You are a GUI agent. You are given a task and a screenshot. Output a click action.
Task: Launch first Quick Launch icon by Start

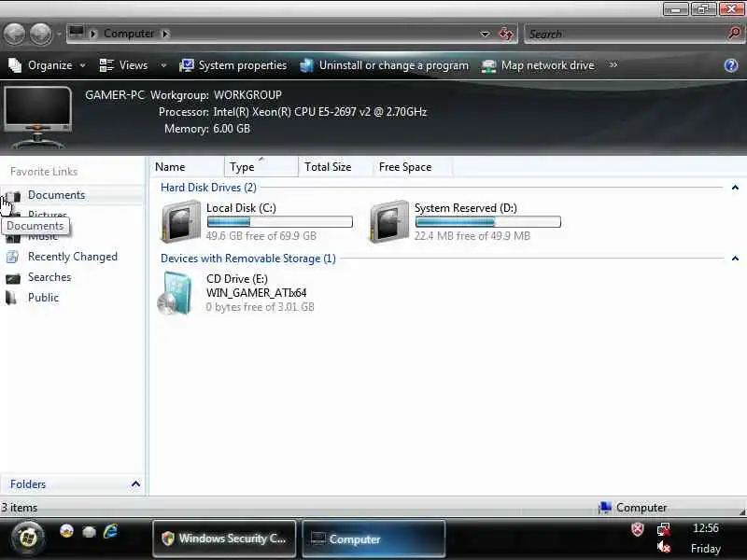point(66,531)
